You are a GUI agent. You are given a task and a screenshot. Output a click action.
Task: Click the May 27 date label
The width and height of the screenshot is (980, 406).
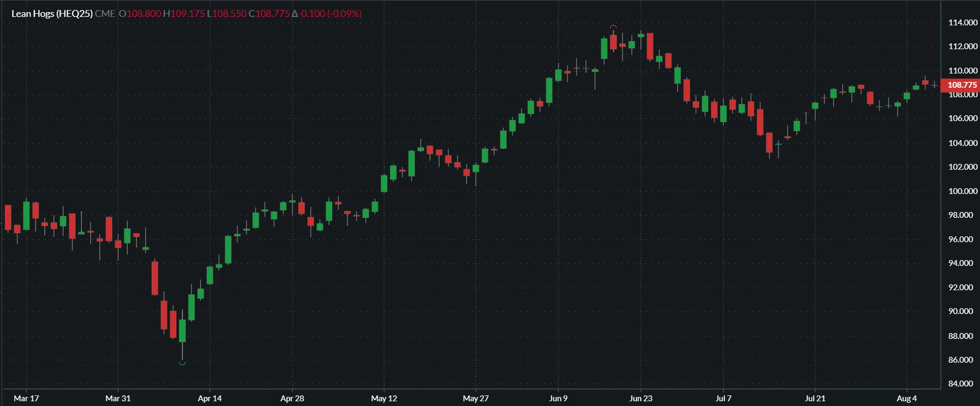click(475, 398)
